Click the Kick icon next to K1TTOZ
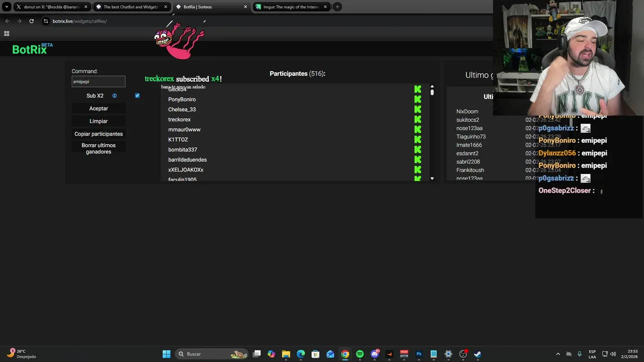This screenshot has height=362, width=644. coord(418,139)
